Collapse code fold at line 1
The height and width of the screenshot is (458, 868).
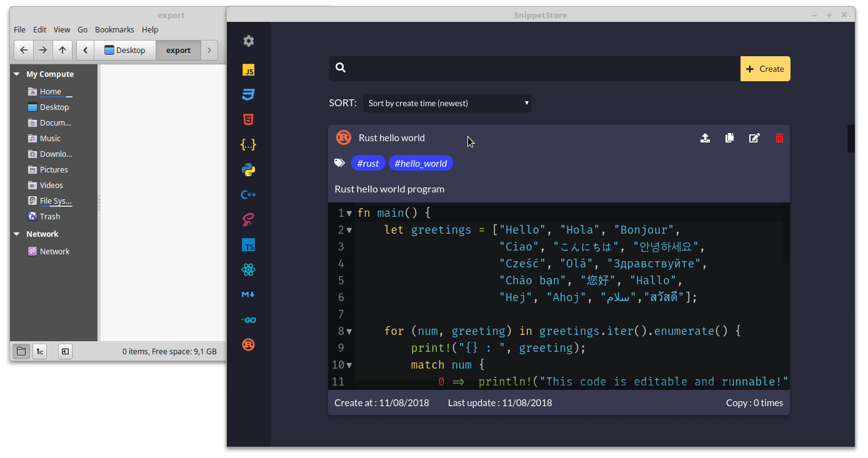coord(349,214)
